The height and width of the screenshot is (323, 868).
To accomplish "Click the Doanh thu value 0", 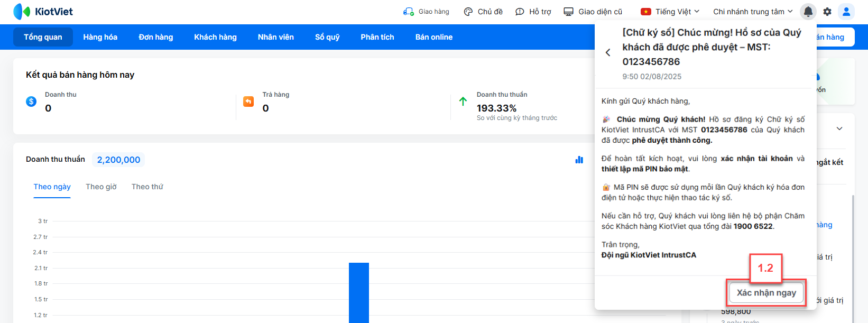I will click(x=48, y=108).
